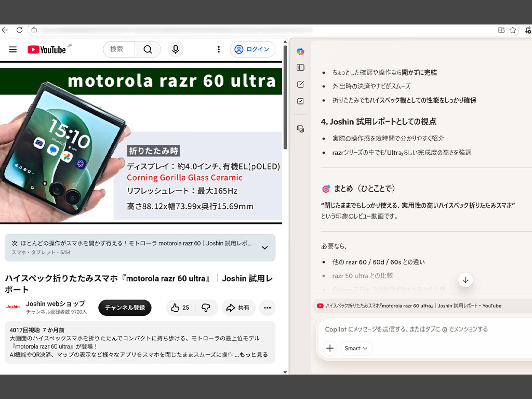Screen dimensions: 532x399
Task: Open the Copilot checklist tasks icon
Action: coord(300,101)
